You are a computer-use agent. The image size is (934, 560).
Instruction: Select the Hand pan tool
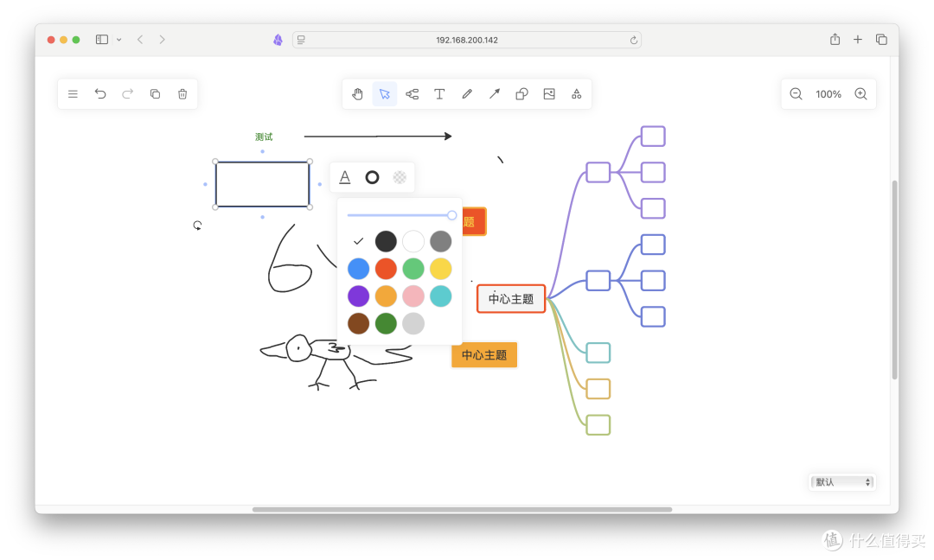point(357,93)
